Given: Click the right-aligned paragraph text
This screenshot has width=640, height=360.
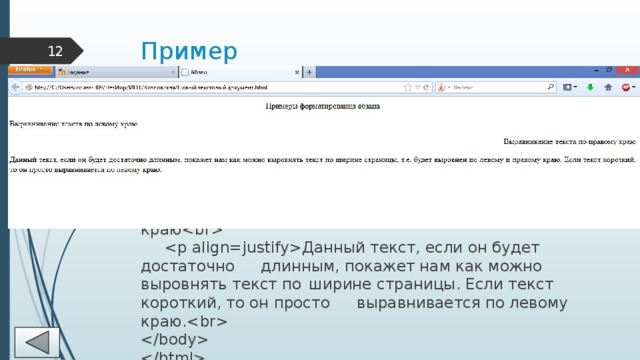Looking at the screenshot, I should [569, 142].
